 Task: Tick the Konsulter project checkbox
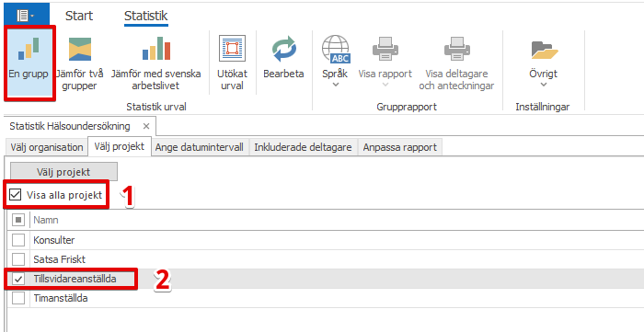(x=18, y=240)
